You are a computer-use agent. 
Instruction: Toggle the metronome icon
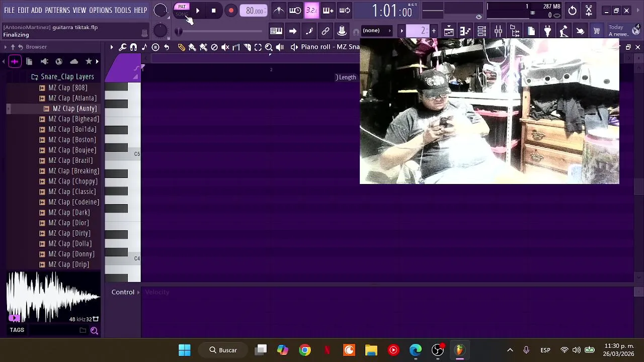279,11
